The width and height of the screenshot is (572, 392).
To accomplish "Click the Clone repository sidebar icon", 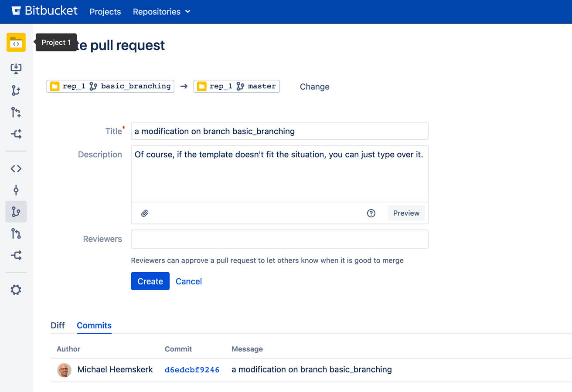I will pyautogui.click(x=16, y=68).
